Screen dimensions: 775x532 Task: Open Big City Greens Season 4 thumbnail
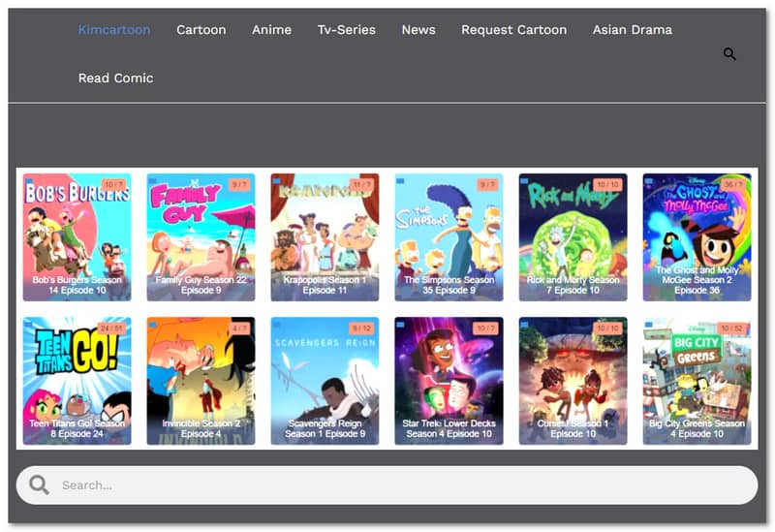(x=697, y=380)
